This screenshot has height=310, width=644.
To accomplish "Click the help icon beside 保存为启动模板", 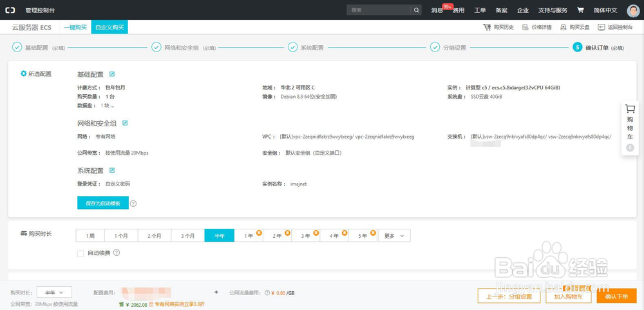I will tap(133, 203).
